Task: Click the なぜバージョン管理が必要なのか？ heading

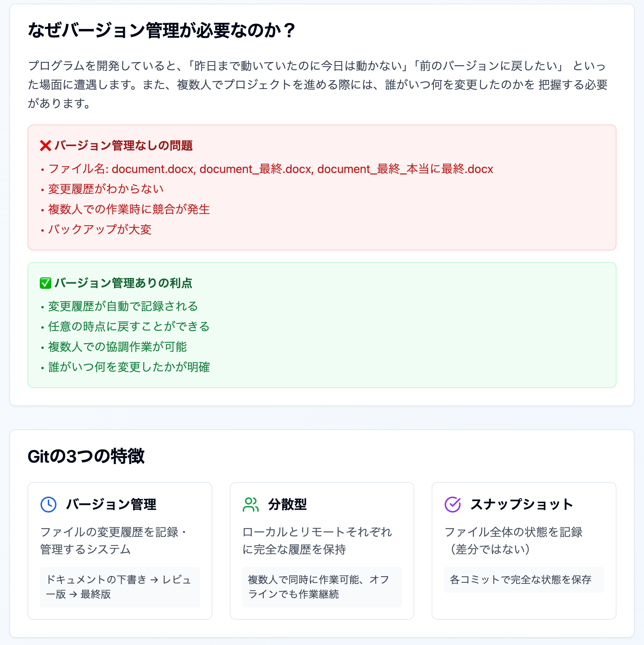Action: click(161, 30)
